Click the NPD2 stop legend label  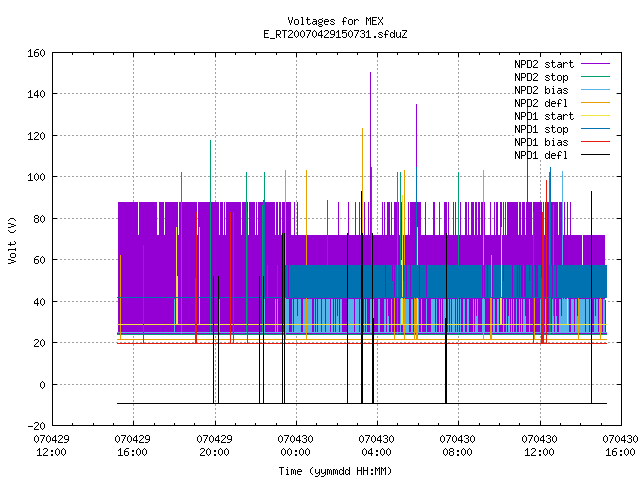pos(541,77)
